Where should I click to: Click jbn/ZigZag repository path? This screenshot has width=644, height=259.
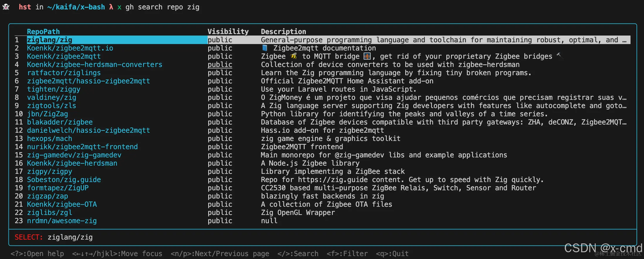click(48, 114)
